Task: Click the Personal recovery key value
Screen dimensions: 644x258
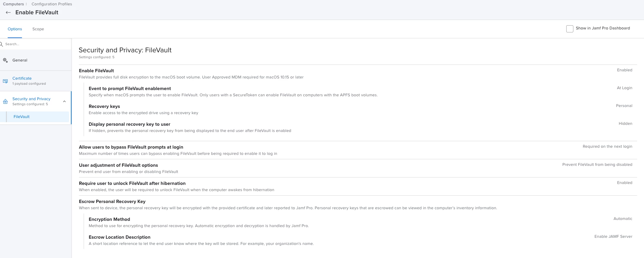Action: [x=624, y=106]
